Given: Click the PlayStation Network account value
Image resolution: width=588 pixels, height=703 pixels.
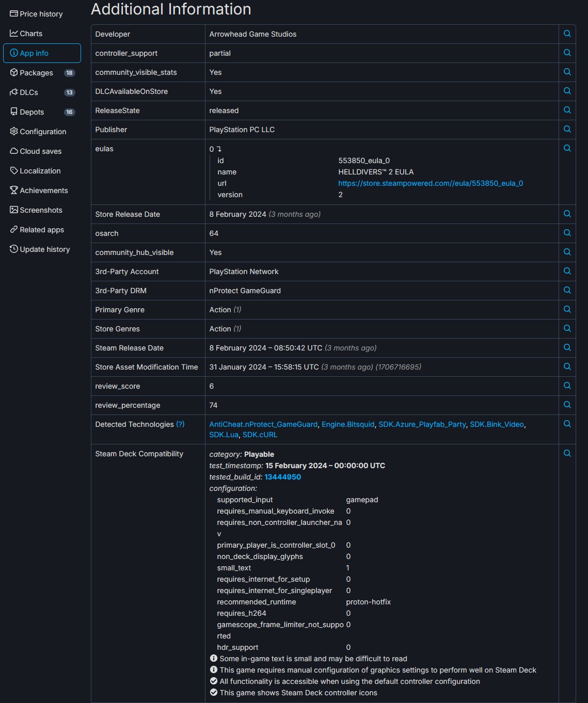Looking at the screenshot, I should click(x=244, y=271).
